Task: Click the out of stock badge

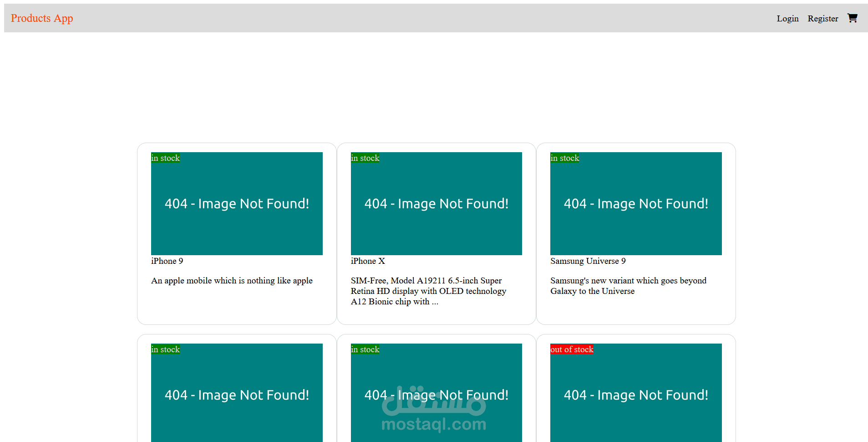Action: (x=572, y=349)
